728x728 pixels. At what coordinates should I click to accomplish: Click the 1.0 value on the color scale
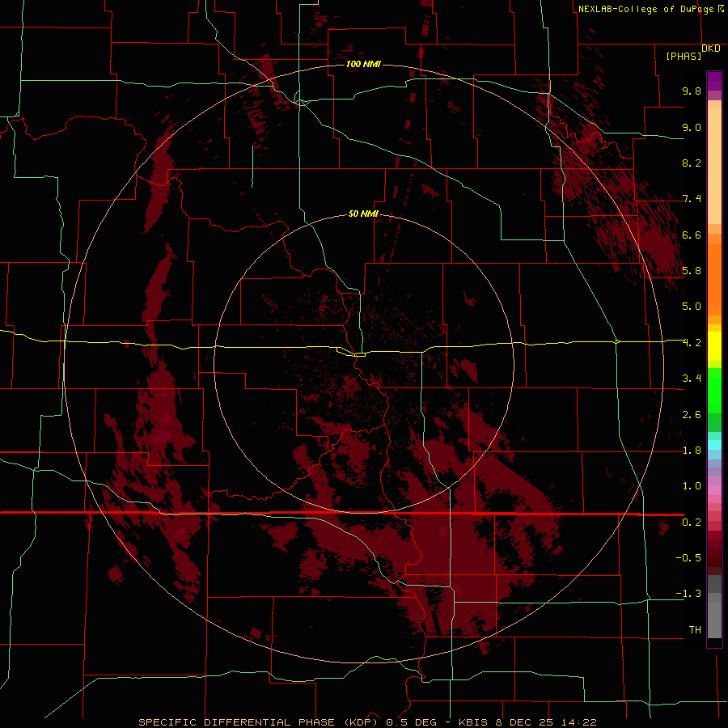pos(692,486)
